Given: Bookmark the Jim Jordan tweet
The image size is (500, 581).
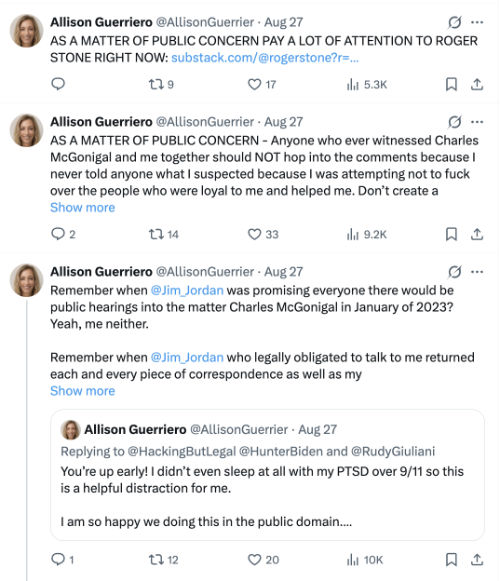Looking at the screenshot, I should (x=451, y=560).
